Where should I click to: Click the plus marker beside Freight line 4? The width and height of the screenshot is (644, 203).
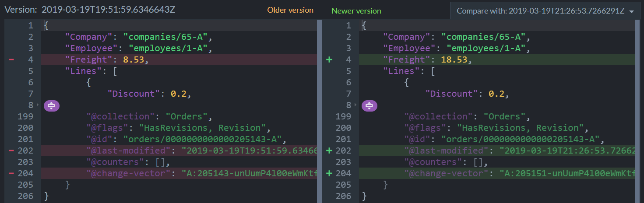329,60
